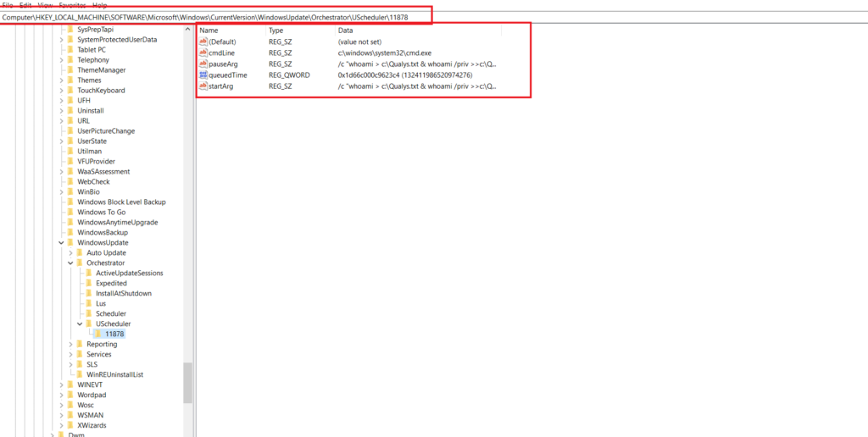Select the Wordpad key label

[92, 395]
